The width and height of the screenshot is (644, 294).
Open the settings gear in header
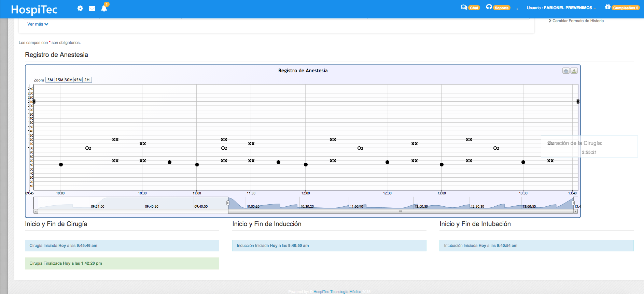click(x=80, y=8)
